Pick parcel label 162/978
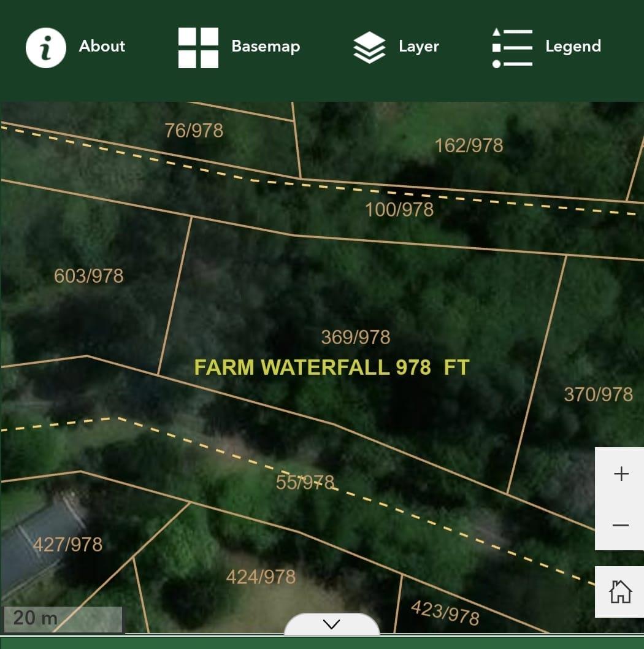Viewport: 644px width, 649px height. (x=469, y=145)
